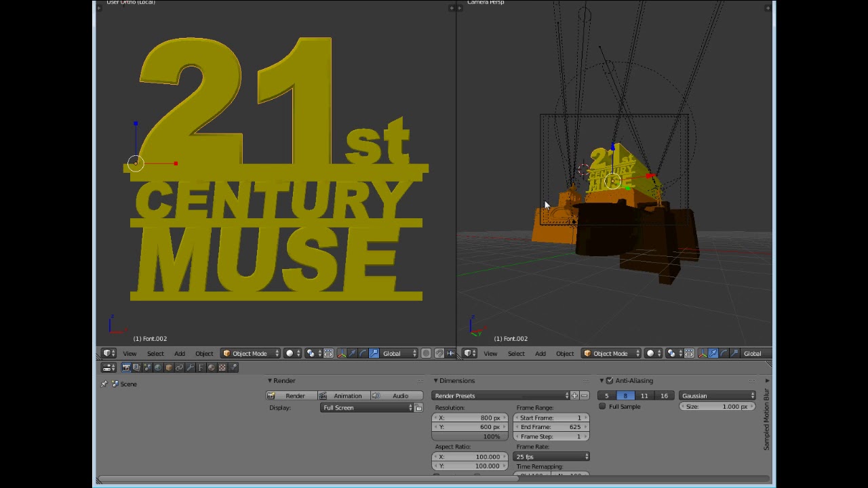This screenshot has height=488, width=868.
Task: Select Render Layers properties tab icon
Action: click(x=137, y=367)
